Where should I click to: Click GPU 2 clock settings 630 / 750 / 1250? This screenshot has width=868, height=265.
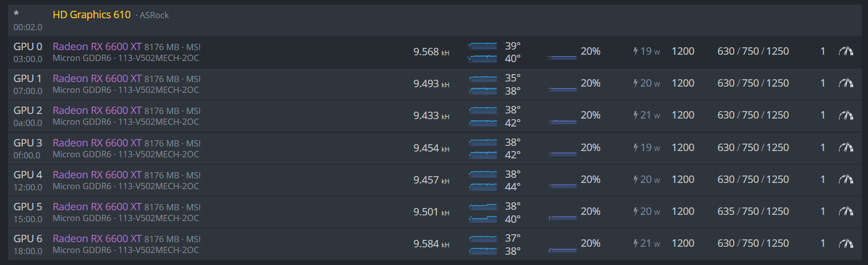tap(753, 115)
